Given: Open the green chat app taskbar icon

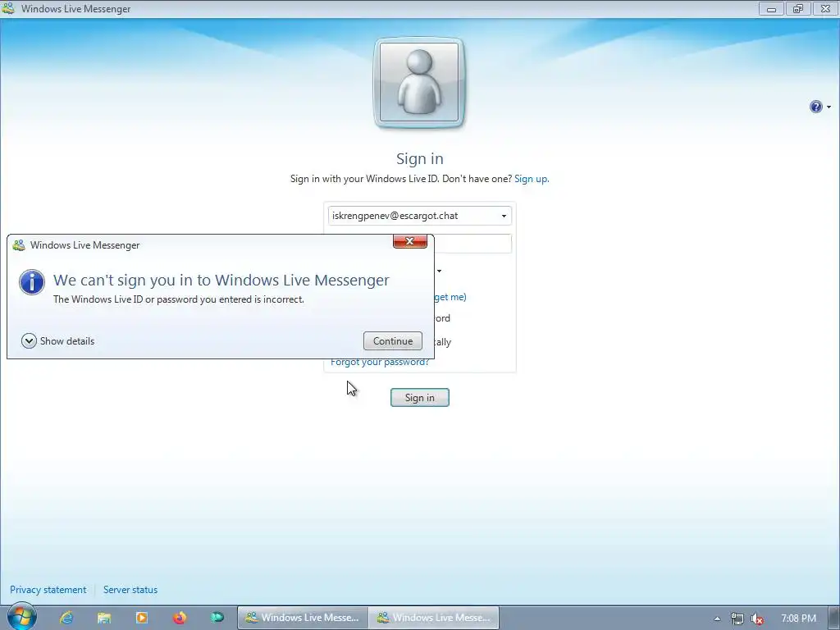Looking at the screenshot, I should click(217, 618).
